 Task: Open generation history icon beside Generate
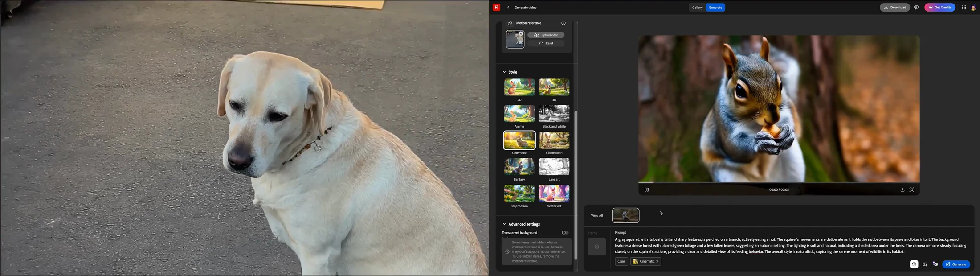(914, 264)
